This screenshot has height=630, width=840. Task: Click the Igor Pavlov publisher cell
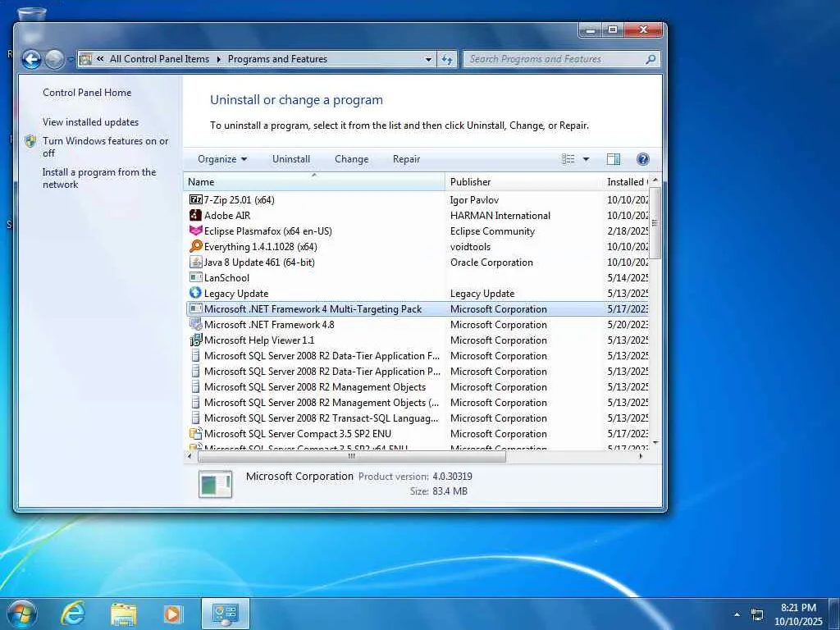coord(474,200)
